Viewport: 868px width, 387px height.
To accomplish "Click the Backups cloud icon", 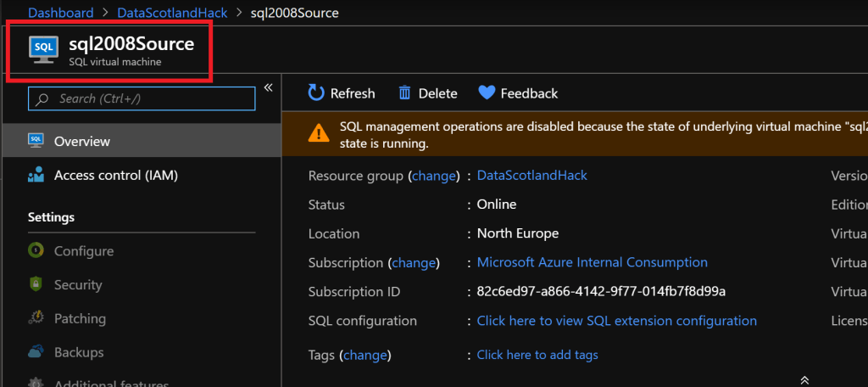I will pyautogui.click(x=36, y=352).
